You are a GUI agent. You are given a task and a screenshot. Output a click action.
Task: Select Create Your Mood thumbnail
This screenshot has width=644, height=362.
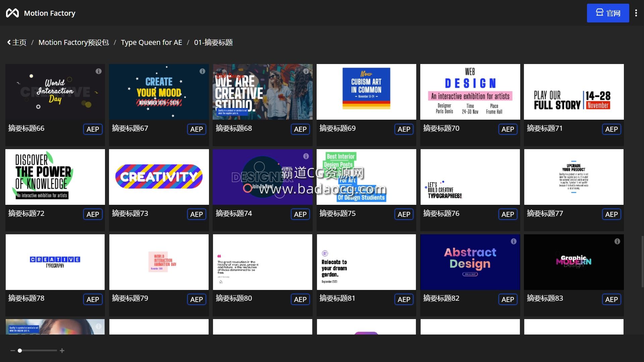pos(159,92)
